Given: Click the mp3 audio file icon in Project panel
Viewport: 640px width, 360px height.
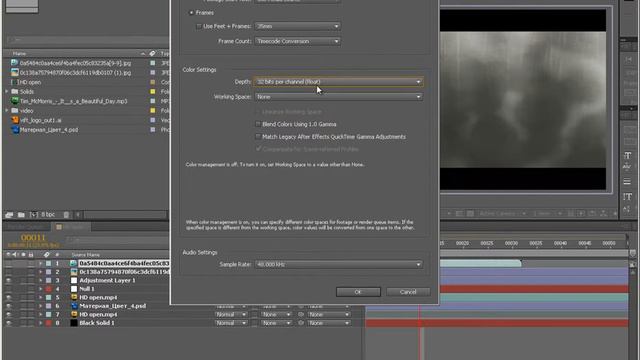Looking at the screenshot, I should [15, 101].
